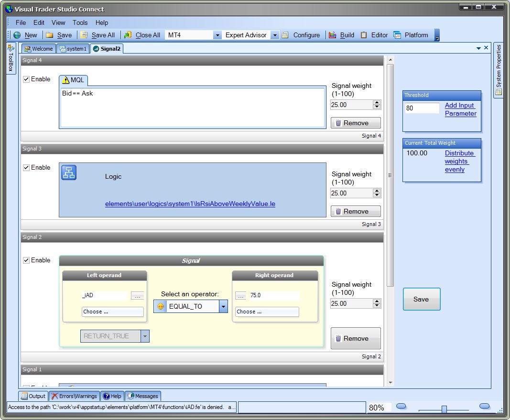Open the IsRsiAboveWeeklyValue.le logic link

190,204
